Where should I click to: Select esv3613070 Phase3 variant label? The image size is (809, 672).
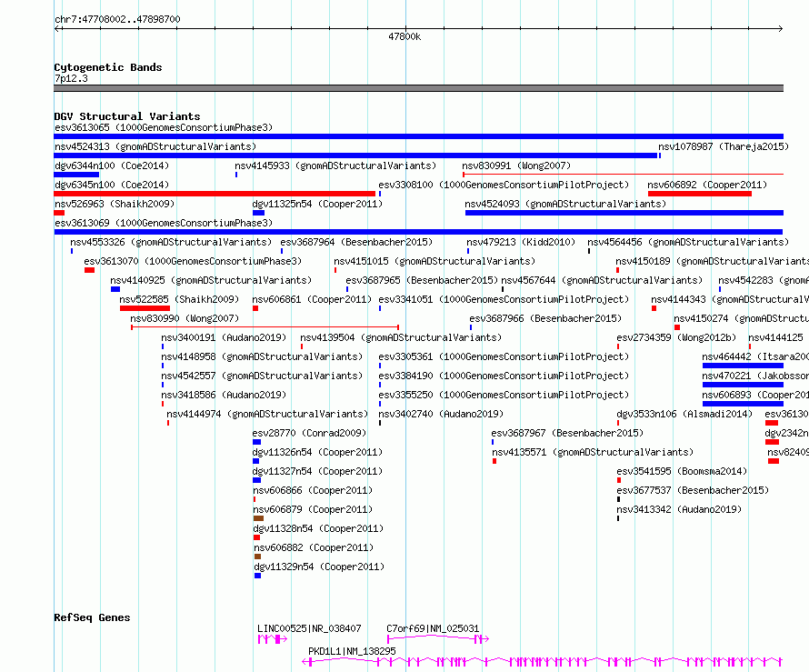pyautogui.click(x=193, y=261)
